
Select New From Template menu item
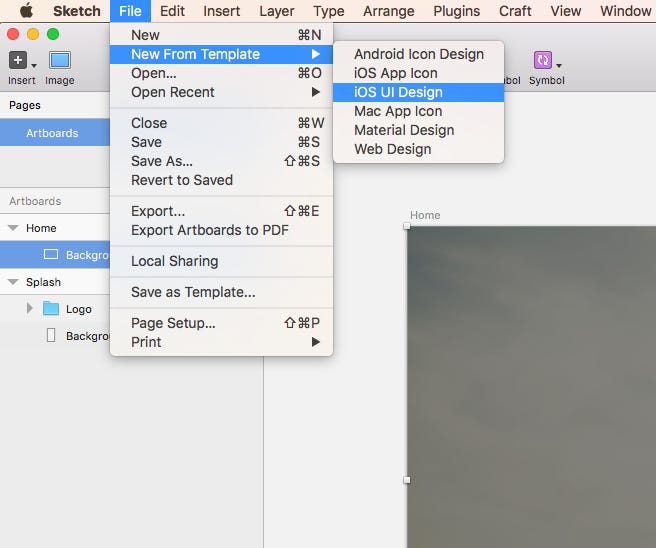221,54
